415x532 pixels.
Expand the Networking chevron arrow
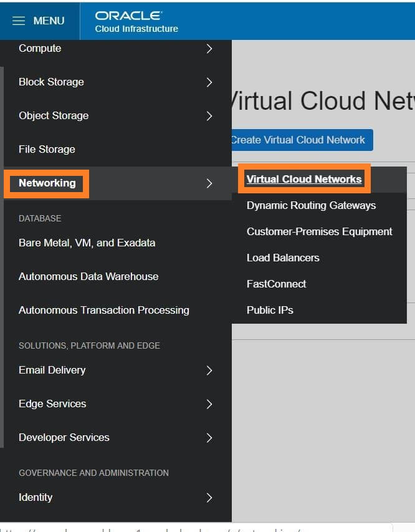[209, 183]
